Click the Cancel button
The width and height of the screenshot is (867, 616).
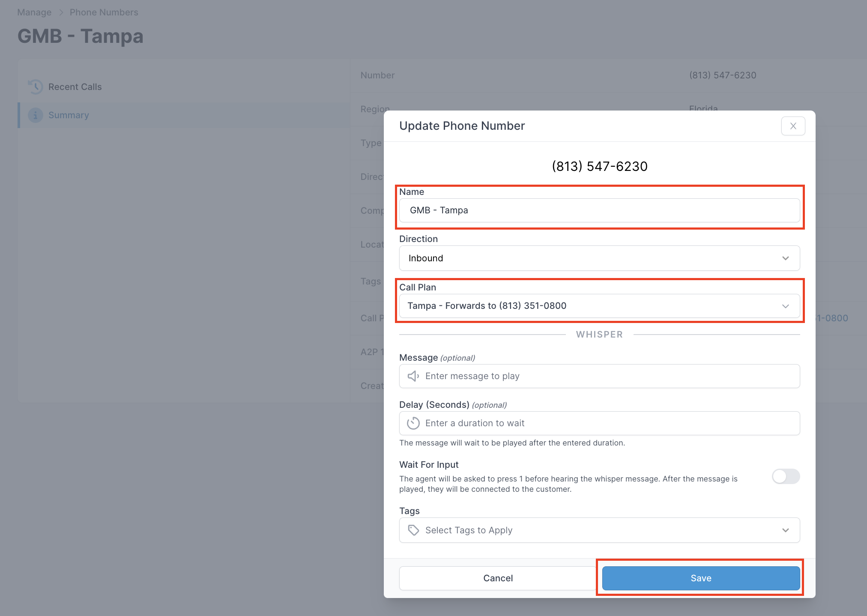click(x=498, y=578)
